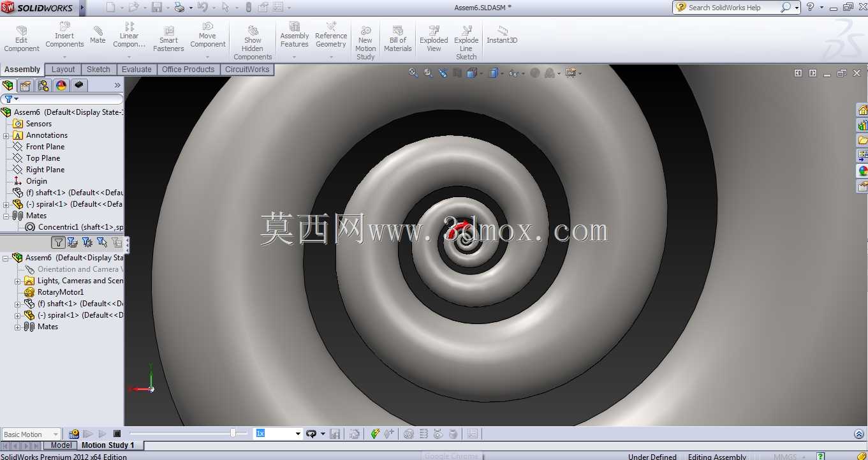Collapse the Mates folder in upper tree

(6, 216)
